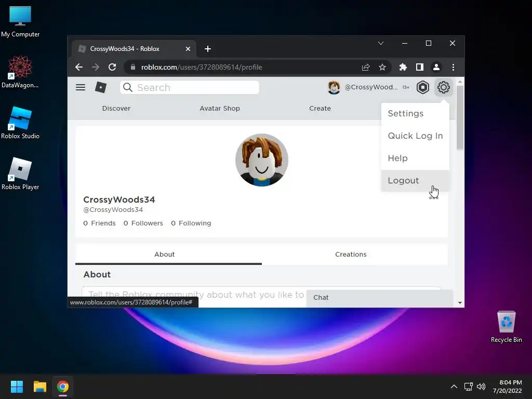Go to the Discover page link
Image resolution: width=532 pixels, height=399 pixels.
point(116,108)
